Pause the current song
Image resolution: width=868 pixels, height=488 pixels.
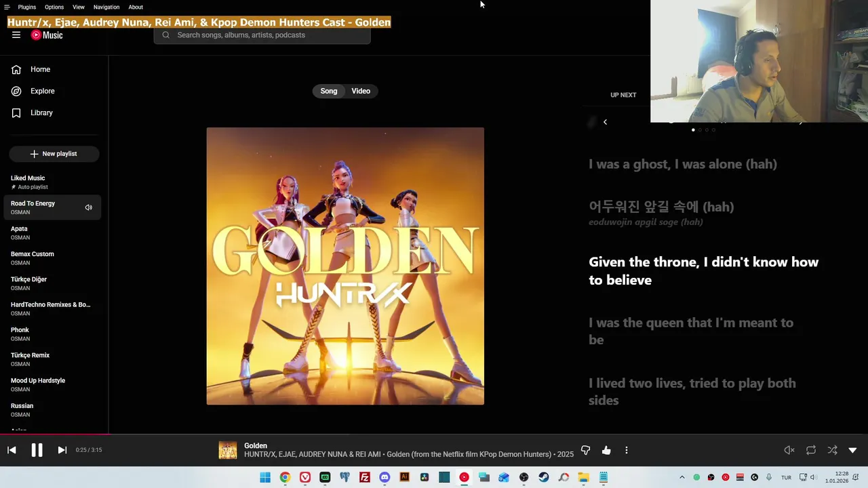[37, 450]
